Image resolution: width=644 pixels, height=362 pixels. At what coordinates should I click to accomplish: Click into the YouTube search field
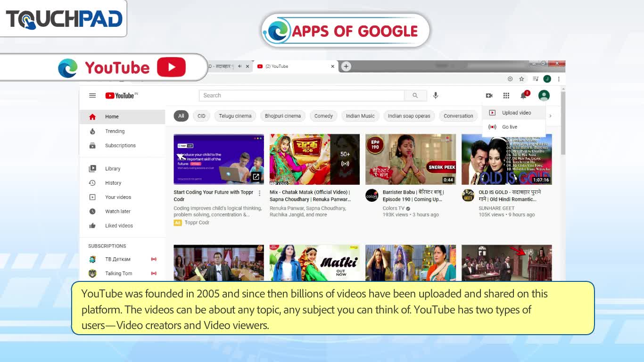[302, 96]
